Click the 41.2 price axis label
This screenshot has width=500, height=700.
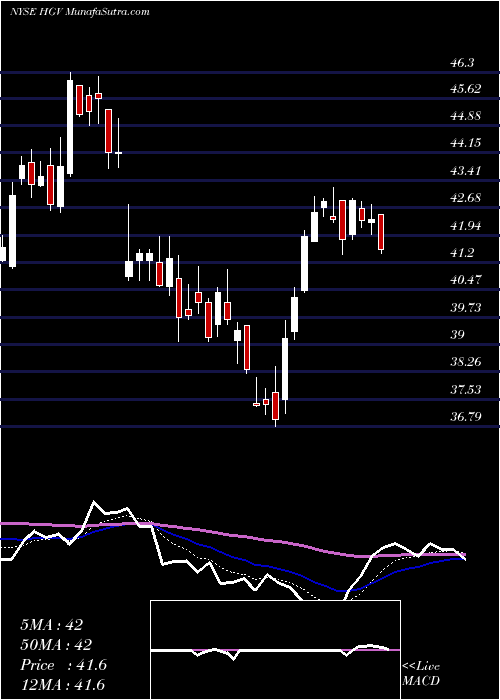pyautogui.click(x=462, y=253)
